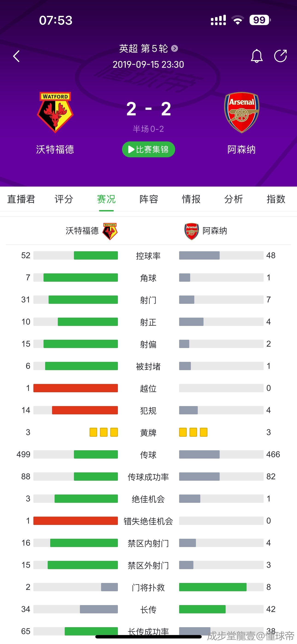Image resolution: width=297 pixels, height=644 pixels.
Task: Expand the 英超 第5轮 round arrow
Action: coord(175,48)
